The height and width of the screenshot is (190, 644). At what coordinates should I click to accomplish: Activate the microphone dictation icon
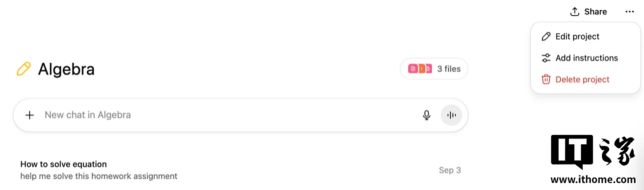tap(427, 115)
